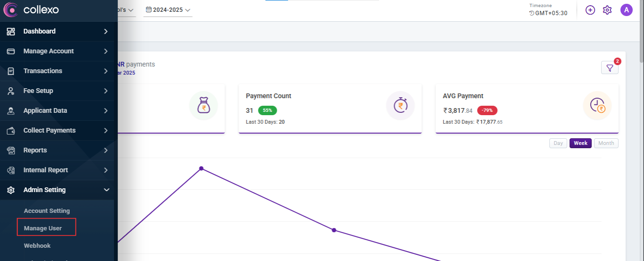Switch chart view to Month
Viewport: 644px width, 261px height.
606,143
